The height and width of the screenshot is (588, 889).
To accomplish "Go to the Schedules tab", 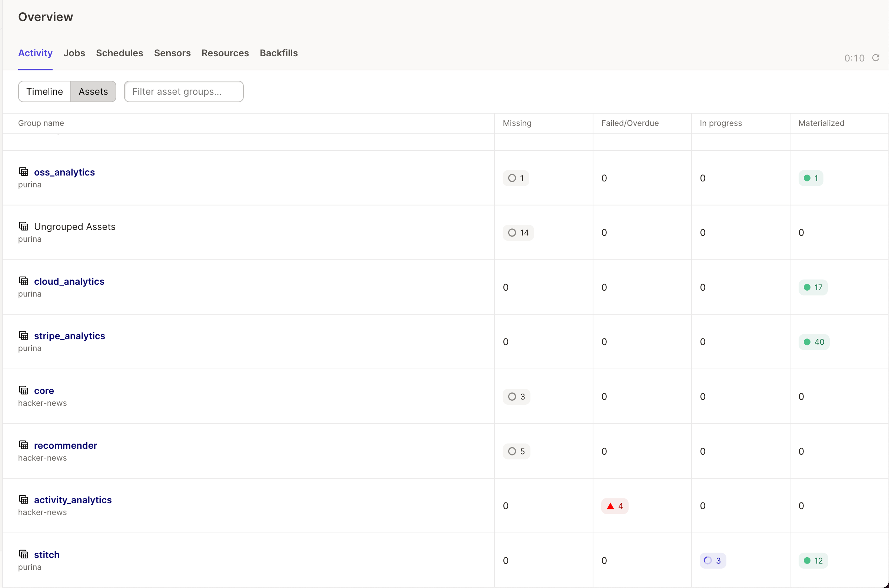I will pyautogui.click(x=120, y=53).
